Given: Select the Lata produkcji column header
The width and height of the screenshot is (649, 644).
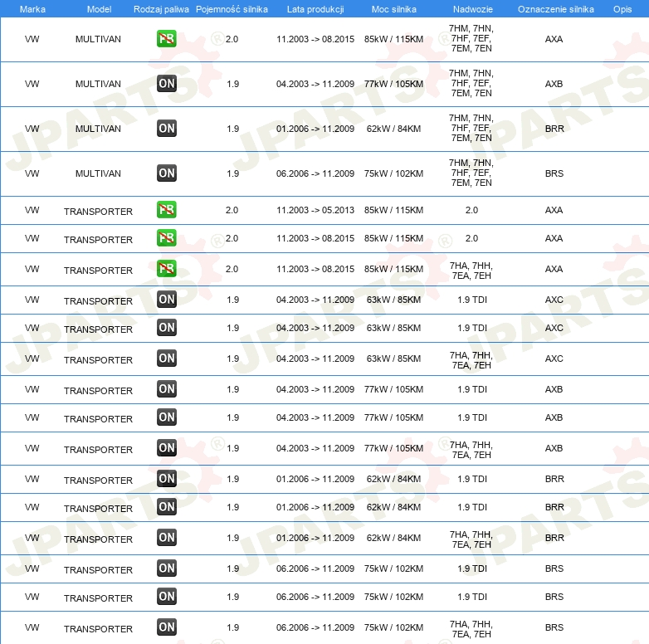Looking at the screenshot, I should click(315, 8).
